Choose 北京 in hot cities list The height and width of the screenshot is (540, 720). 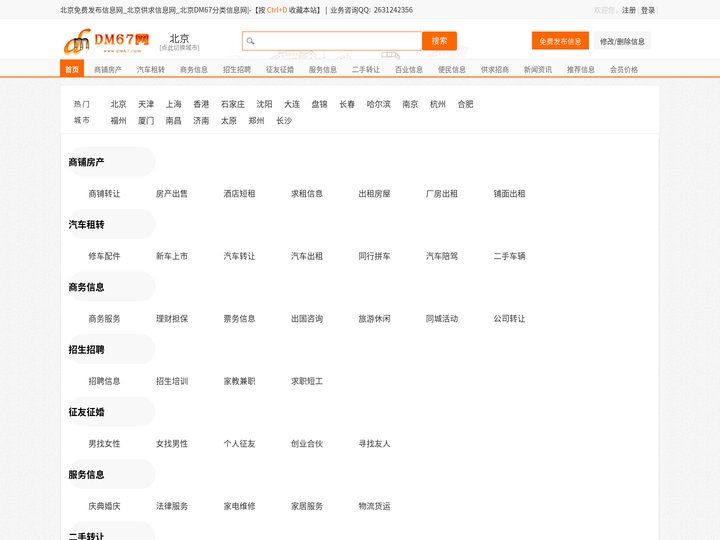[x=118, y=104]
